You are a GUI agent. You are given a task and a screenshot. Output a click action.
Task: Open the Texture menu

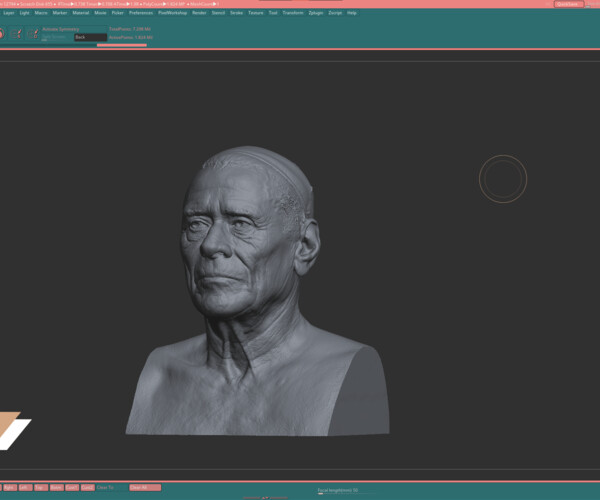(x=256, y=13)
